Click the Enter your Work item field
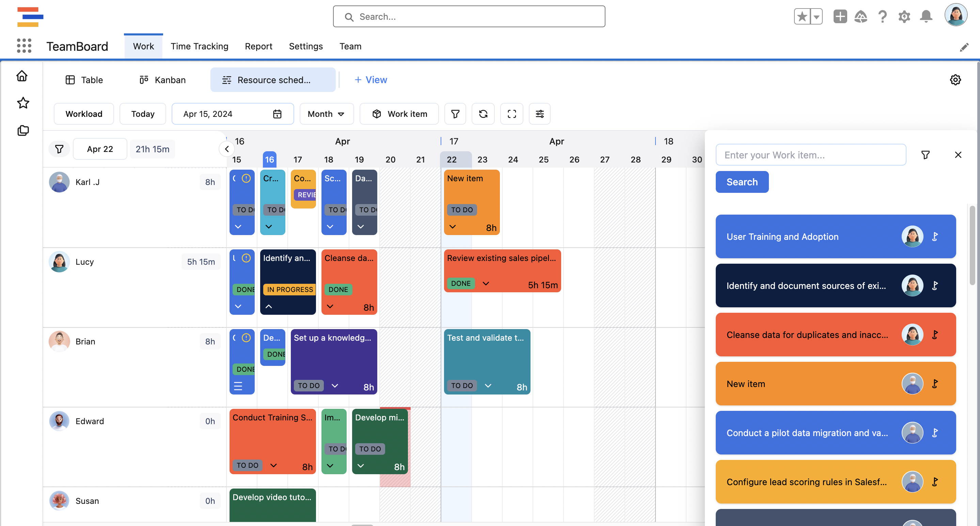The width and height of the screenshot is (980, 526). tap(810, 155)
